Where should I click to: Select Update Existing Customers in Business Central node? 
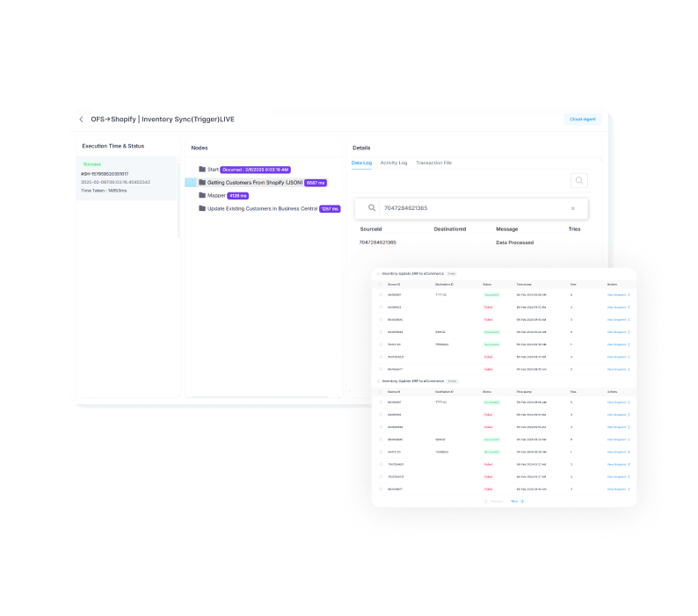point(263,209)
